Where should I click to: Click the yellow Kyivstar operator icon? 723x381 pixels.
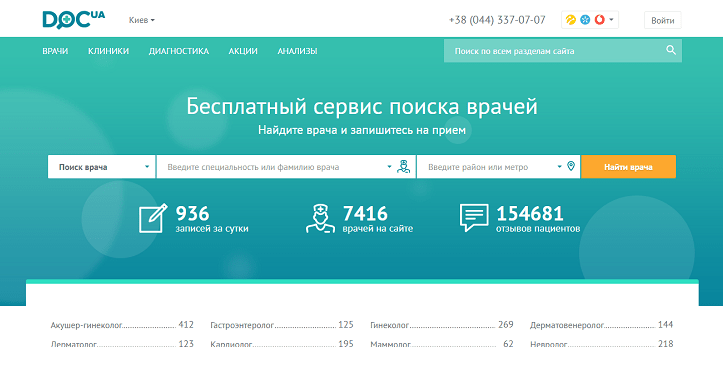[571, 20]
